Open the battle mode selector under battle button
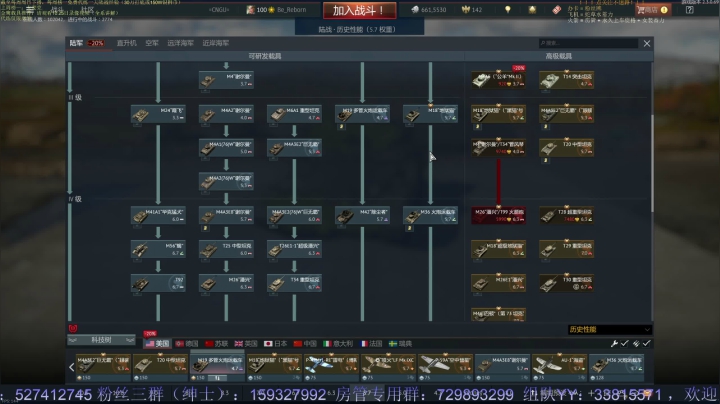Image resolution: width=720 pixels, height=404 pixels. tap(359, 29)
